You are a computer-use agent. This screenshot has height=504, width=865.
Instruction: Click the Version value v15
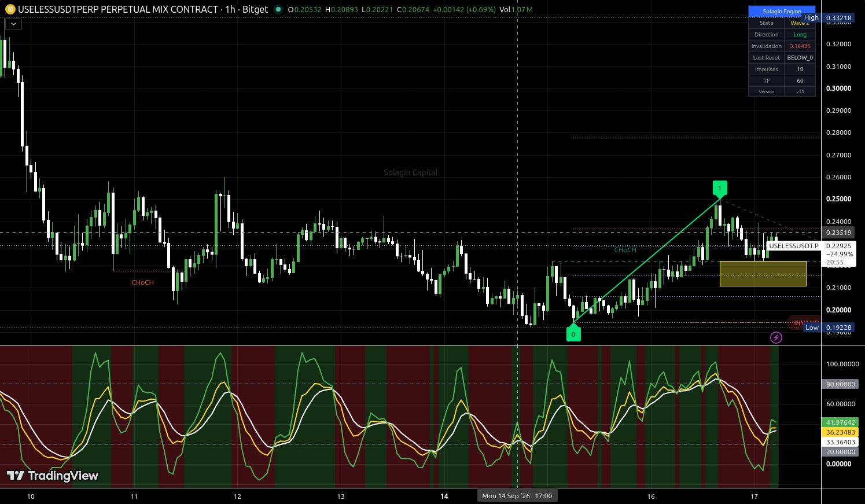click(x=800, y=91)
